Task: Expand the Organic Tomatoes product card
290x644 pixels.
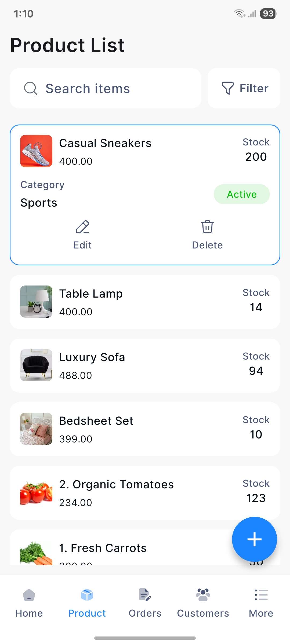Action: 145,493
